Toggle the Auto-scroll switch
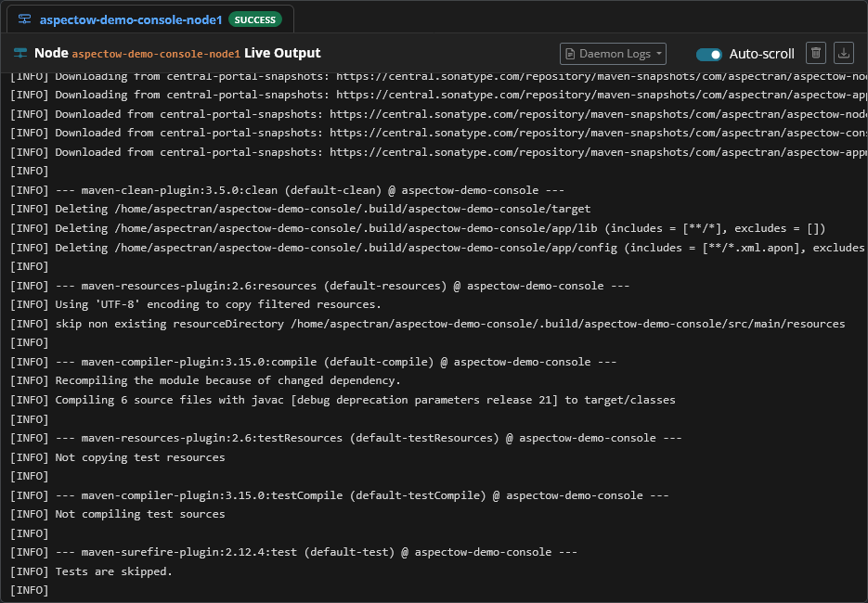This screenshot has height=603, width=868. tap(709, 54)
